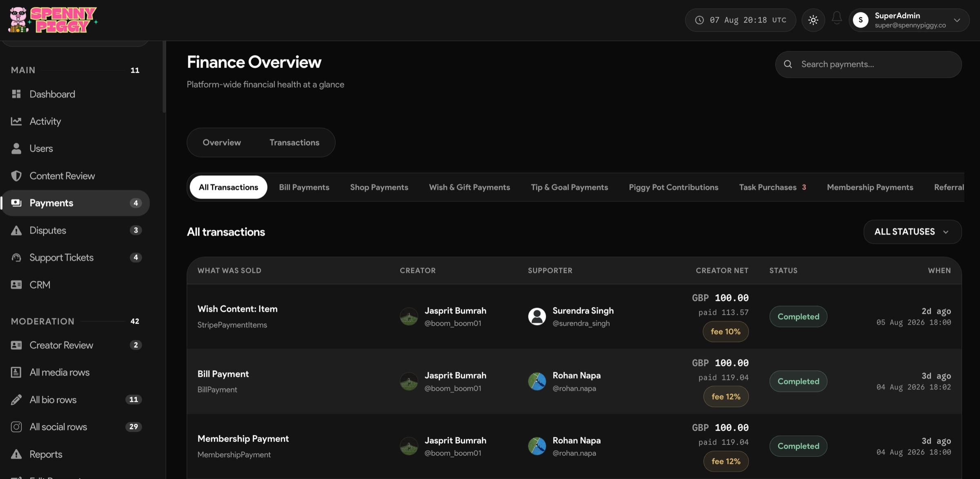Image resolution: width=980 pixels, height=479 pixels.
Task: Open the notifications bell icon
Action: [x=837, y=18]
